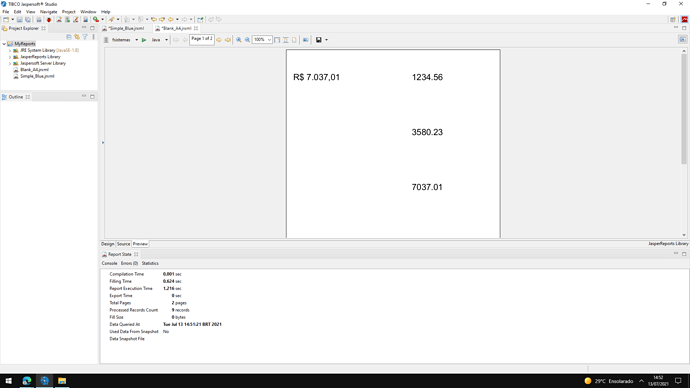This screenshot has height=388, width=690.
Task: Open the Java preview format dropdown
Action: pos(166,40)
